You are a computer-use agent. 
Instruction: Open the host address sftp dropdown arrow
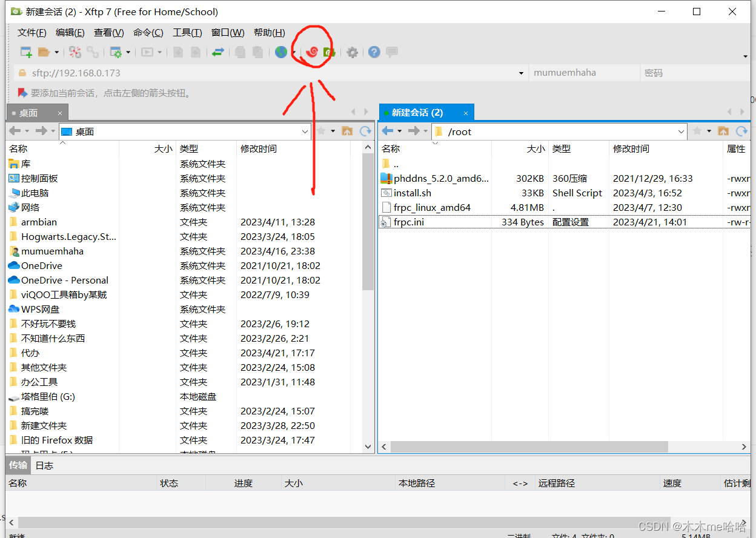tap(521, 73)
